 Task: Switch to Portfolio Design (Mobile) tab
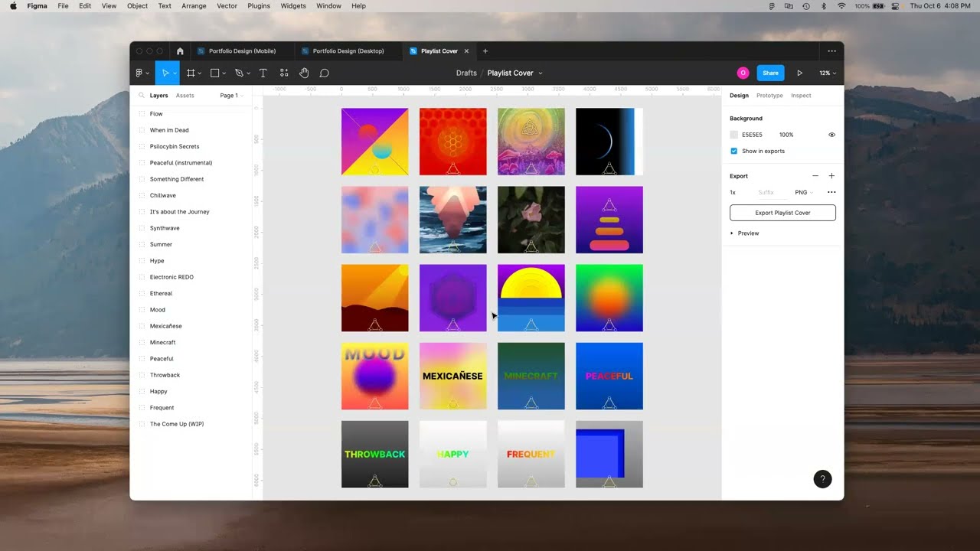pyautogui.click(x=242, y=51)
